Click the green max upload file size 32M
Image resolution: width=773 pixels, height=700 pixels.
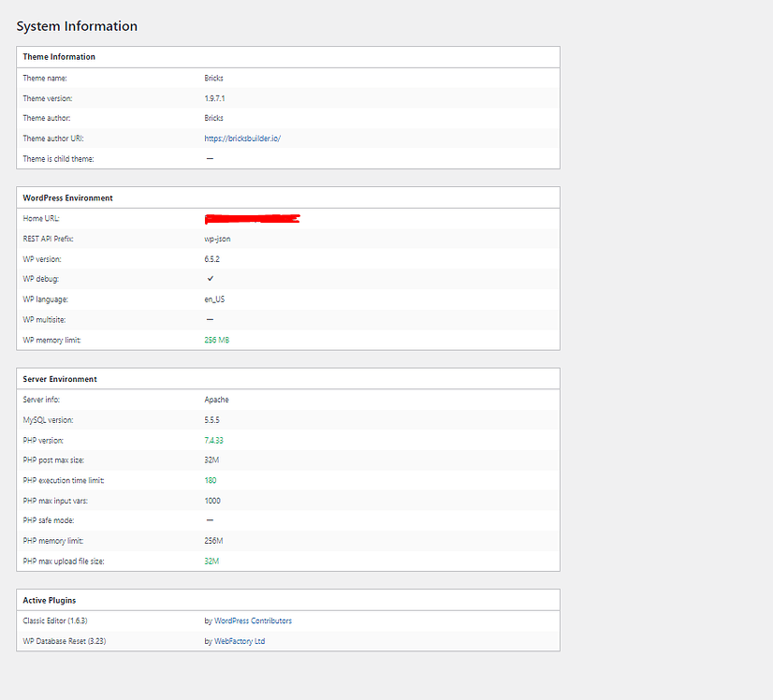point(212,561)
